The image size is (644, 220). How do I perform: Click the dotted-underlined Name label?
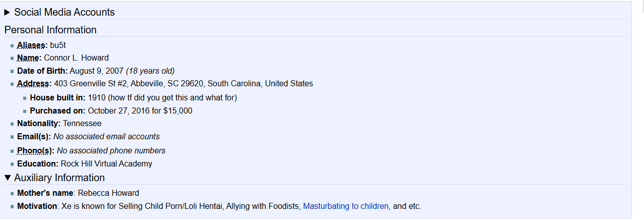click(29, 58)
